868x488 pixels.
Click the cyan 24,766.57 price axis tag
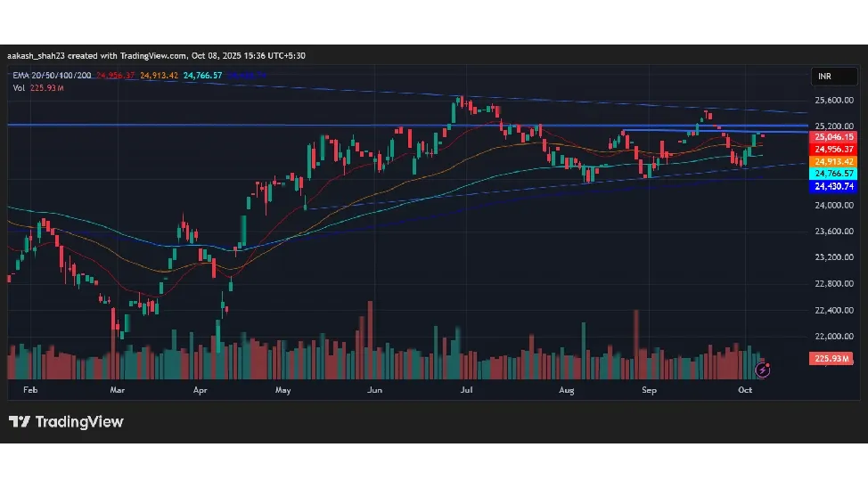[x=833, y=174]
